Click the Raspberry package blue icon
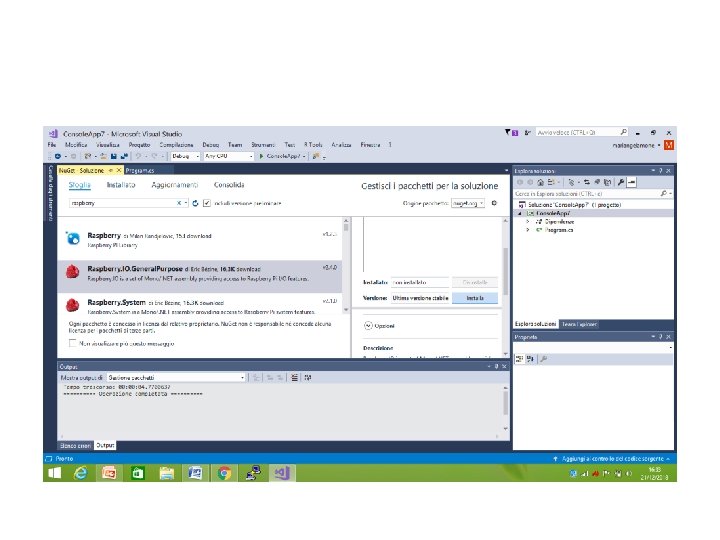Image resolution: width=720 pixels, height=540 pixels. pyautogui.click(x=73, y=238)
